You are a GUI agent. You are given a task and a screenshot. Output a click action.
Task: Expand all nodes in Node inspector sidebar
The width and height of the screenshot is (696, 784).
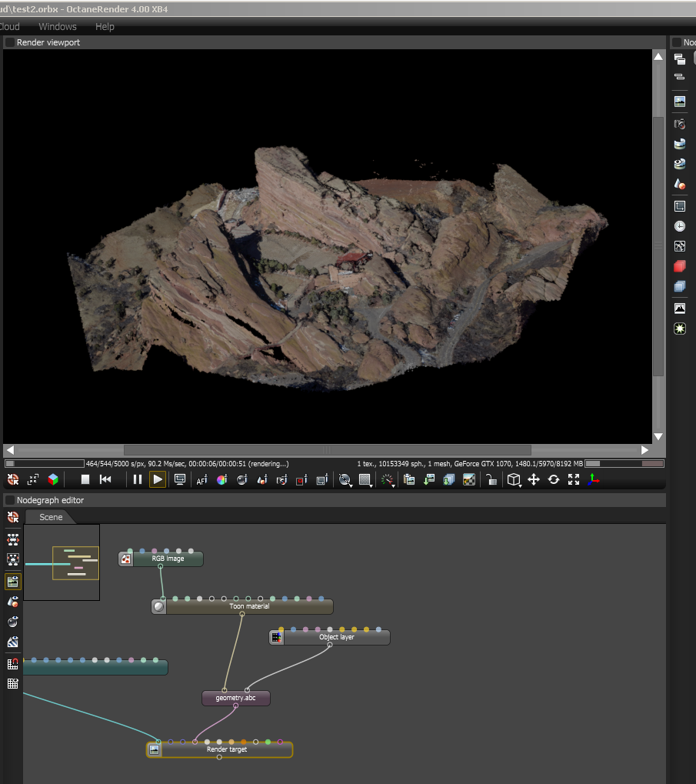click(680, 59)
